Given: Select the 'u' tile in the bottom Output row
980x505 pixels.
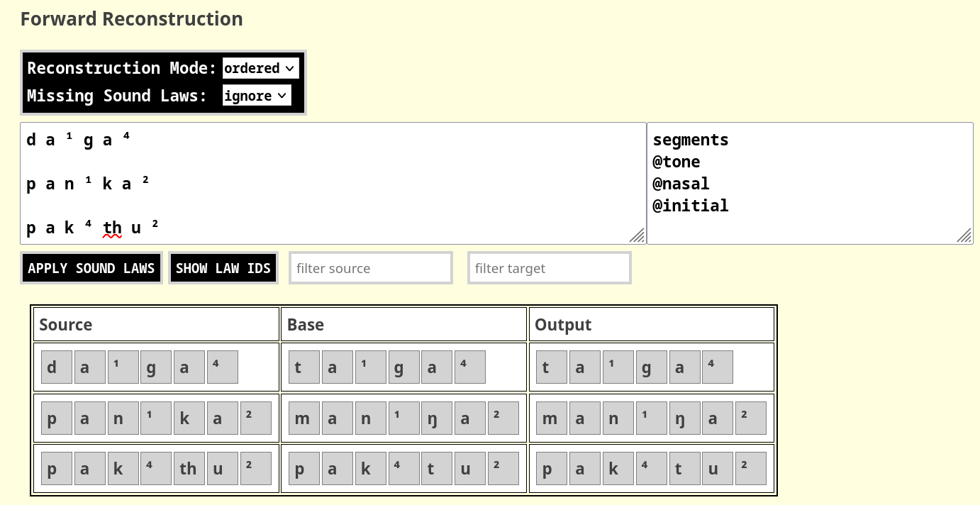Looking at the screenshot, I should (717, 468).
